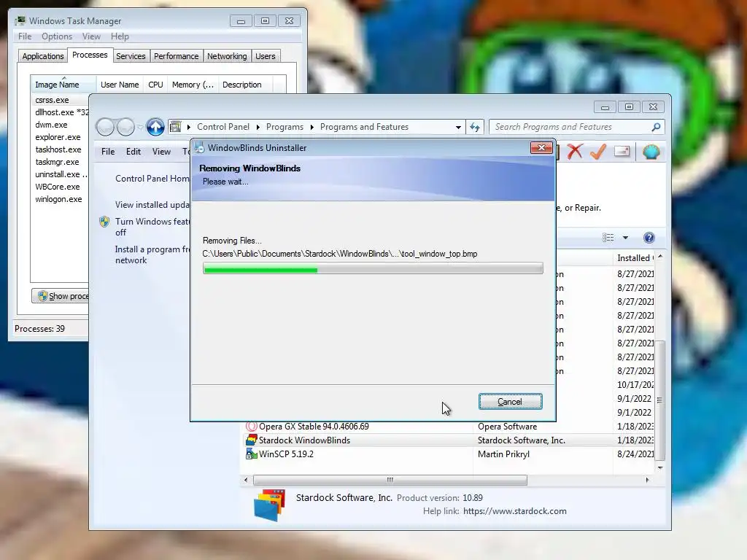
Task: Click the red X delete toolbar icon
Action: pyautogui.click(x=575, y=152)
